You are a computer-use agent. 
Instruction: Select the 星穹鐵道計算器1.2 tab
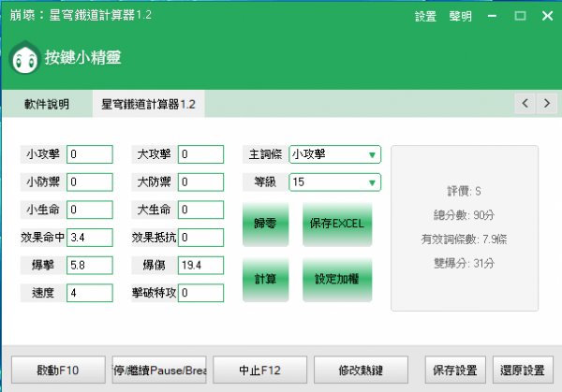[148, 104]
